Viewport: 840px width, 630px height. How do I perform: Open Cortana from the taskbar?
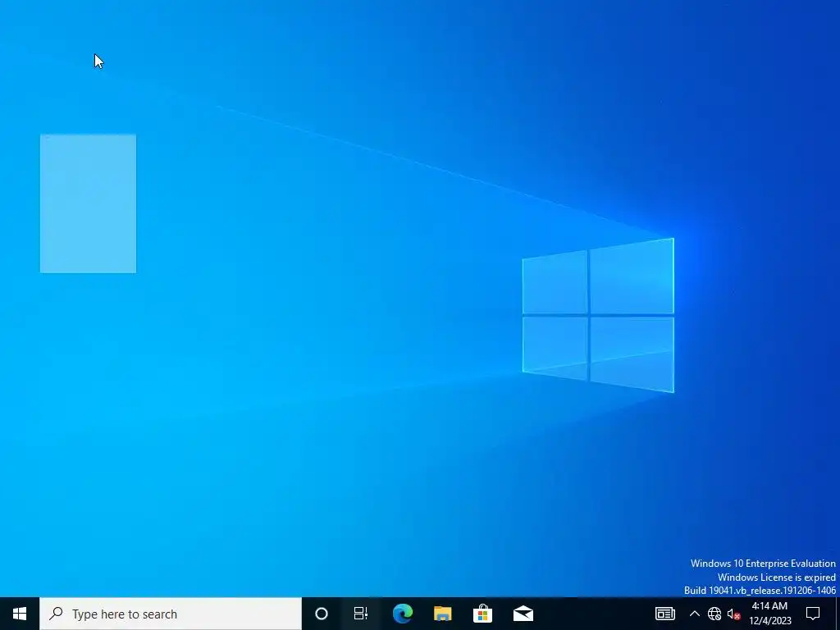click(322, 614)
